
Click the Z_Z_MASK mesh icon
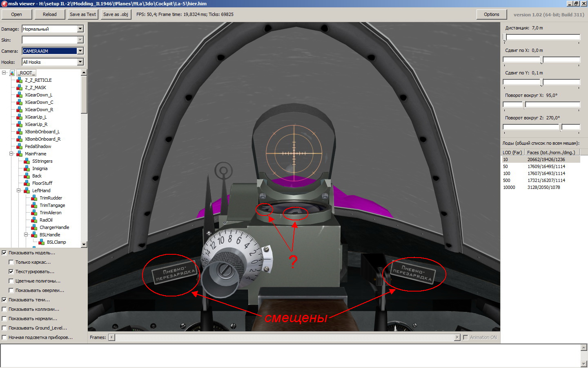pyautogui.click(x=19, y=88)
